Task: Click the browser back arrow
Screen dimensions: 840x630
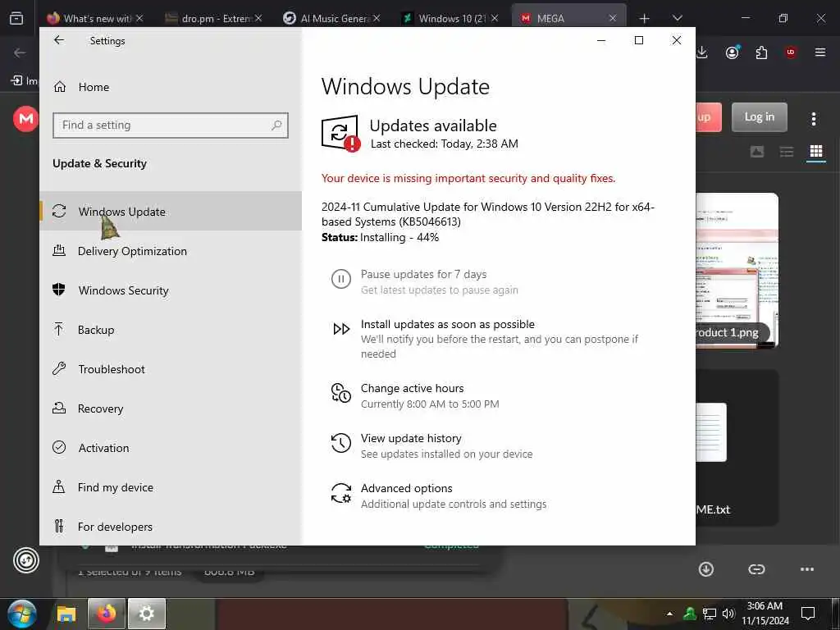Action: coord(20,52)
